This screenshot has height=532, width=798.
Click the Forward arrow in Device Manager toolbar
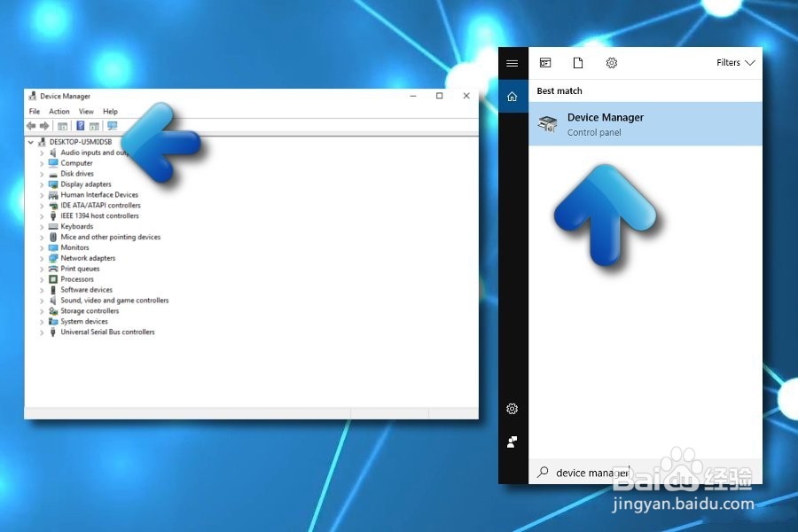44,126
